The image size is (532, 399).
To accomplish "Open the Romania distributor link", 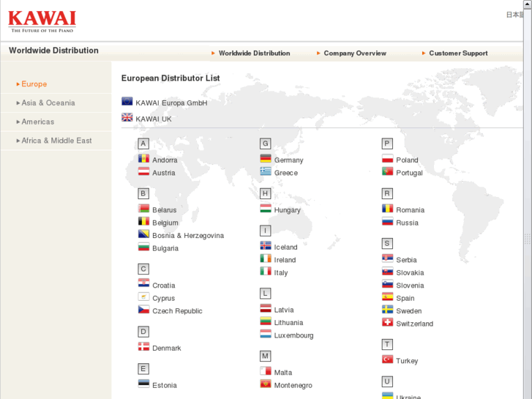I will 411,210.
